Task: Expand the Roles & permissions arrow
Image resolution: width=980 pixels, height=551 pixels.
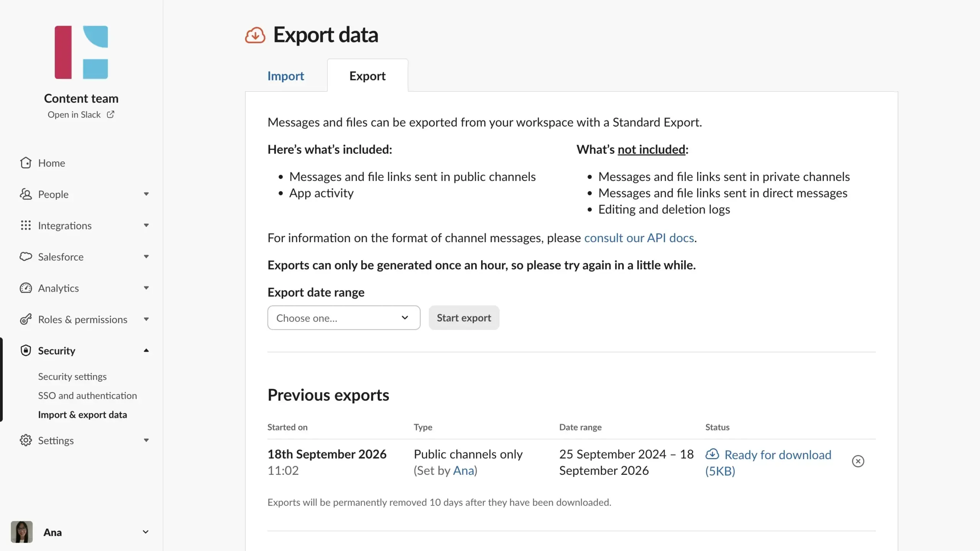Action: click(x=146, y=319)
